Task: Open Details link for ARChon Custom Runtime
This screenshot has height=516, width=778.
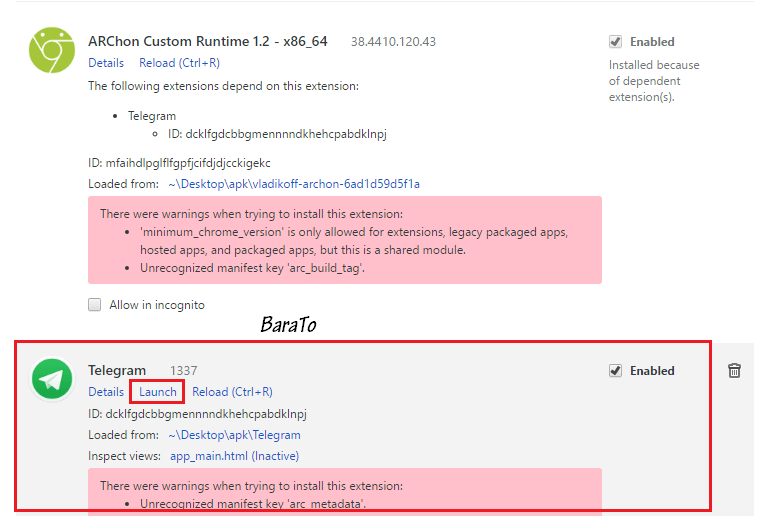Action: click(106, 63)
